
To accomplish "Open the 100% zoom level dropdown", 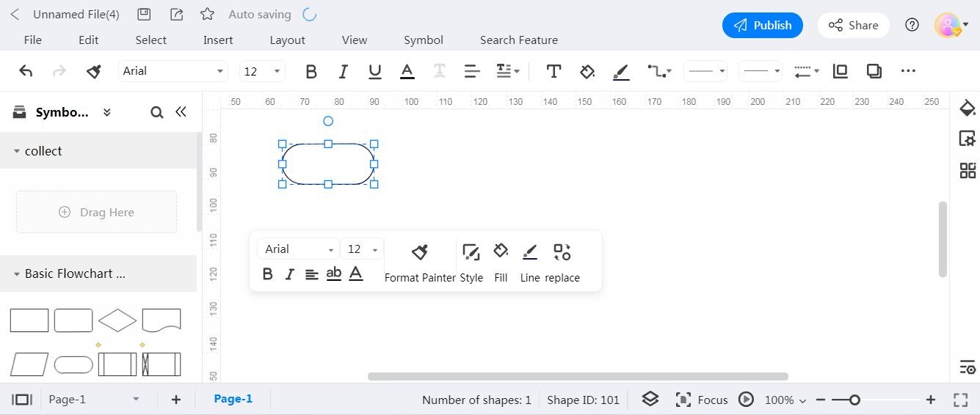I will [x=785, y=400].
